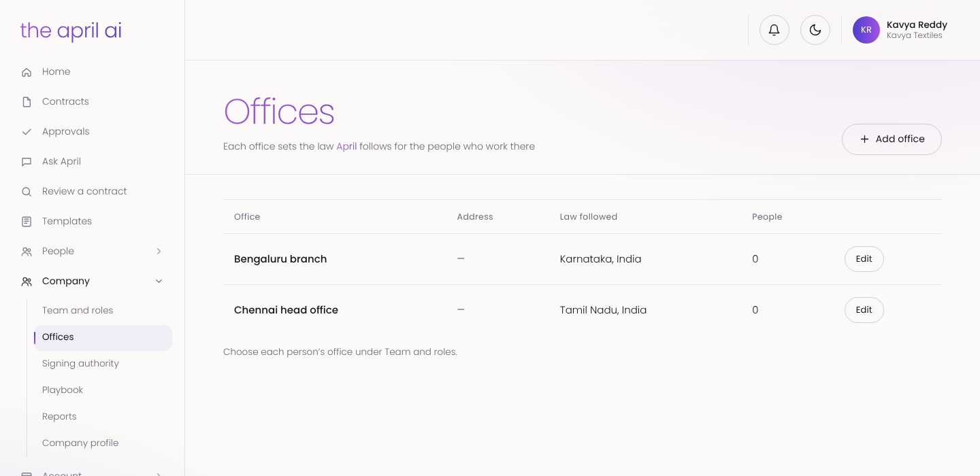The width and height of the screenshot is (980, 476).
Task: Click Bengaluru branch people count 0
Action: click(x=755, y=259)
